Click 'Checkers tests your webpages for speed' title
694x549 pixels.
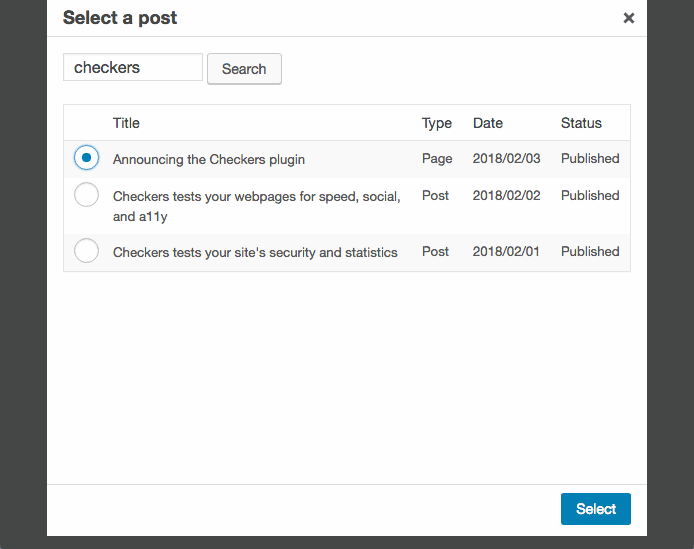257,206
